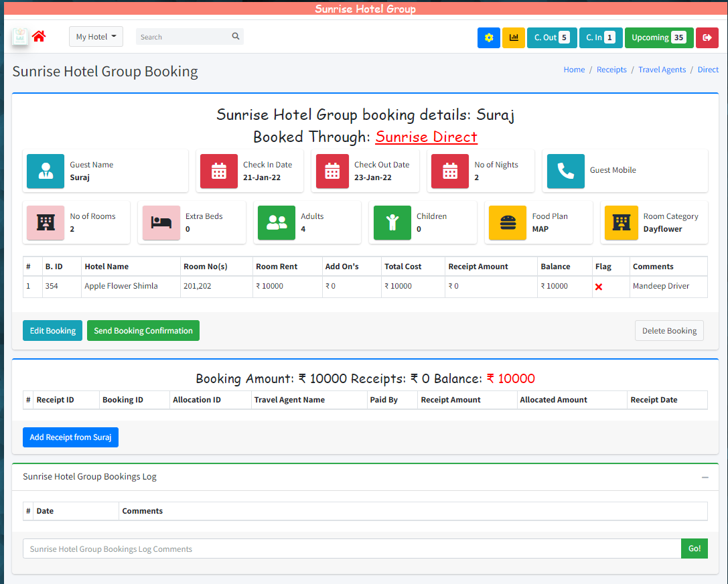
Task: Click the Check In date 21-Jan-22
Action: click(262, 177)
